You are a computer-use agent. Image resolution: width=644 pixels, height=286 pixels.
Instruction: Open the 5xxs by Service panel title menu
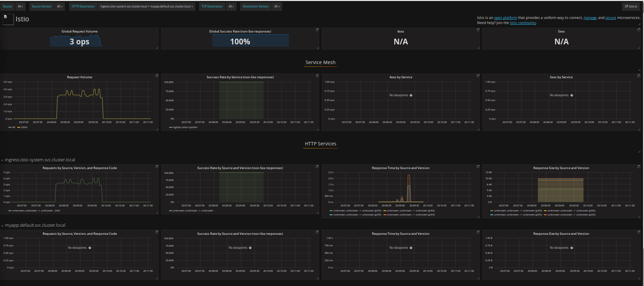(561, 77)
